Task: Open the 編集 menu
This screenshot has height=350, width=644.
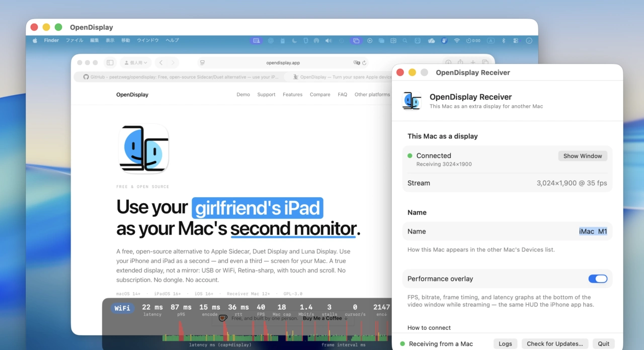Action: tap(95, 40)
